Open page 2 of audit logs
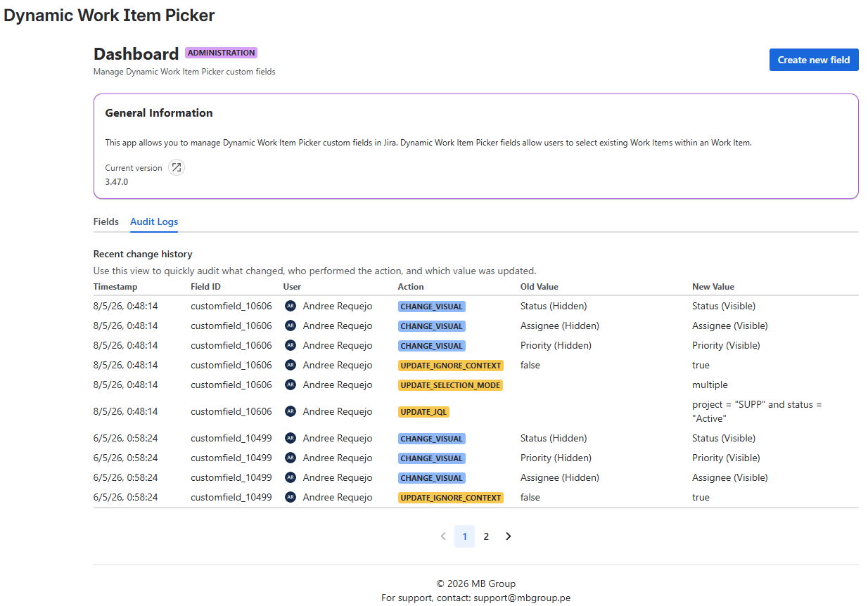The image size is (868, 606). [486, 536]
